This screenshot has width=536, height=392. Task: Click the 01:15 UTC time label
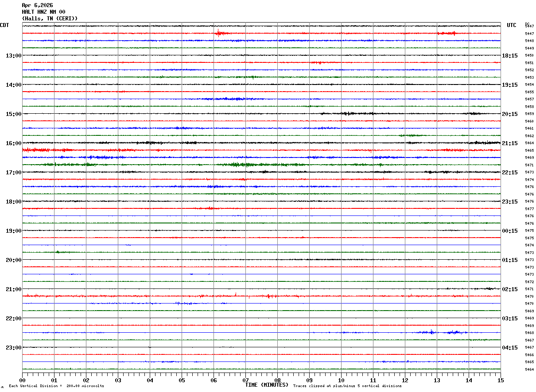[510, 260]
